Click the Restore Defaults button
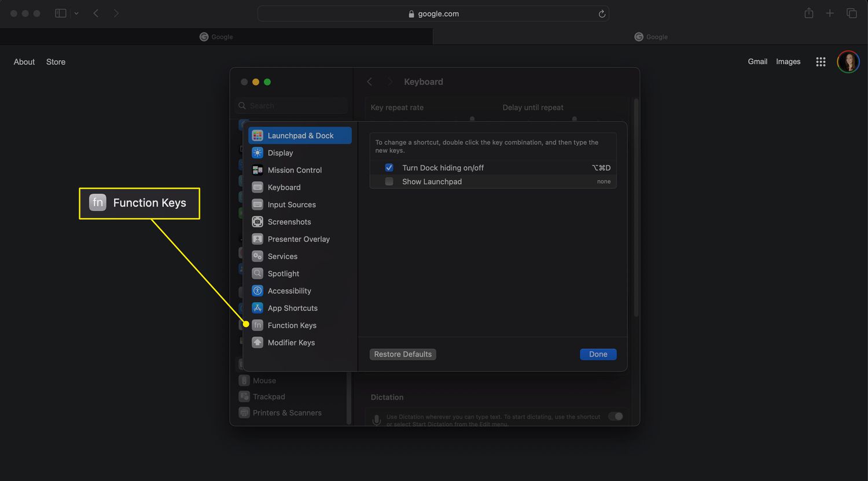This screenshot has width=868, height=481. click(x=403, y=354)
